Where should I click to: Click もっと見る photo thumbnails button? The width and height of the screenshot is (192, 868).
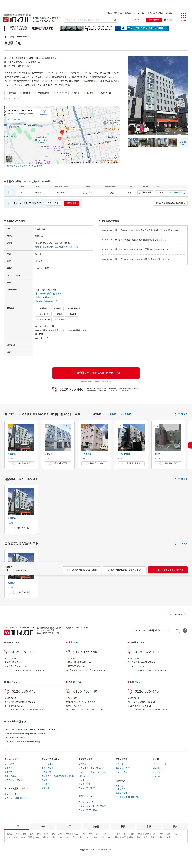click(183, 142)
